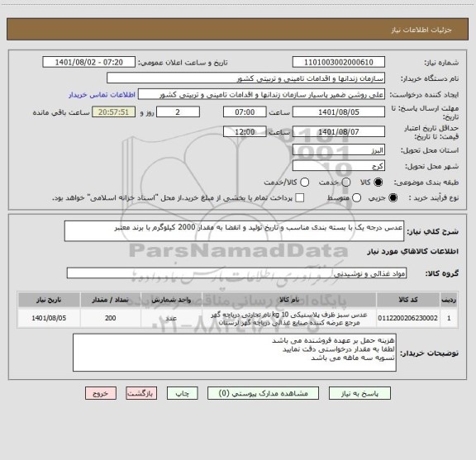
Task: Click the ردیف column header
Action: click(449, 300)
